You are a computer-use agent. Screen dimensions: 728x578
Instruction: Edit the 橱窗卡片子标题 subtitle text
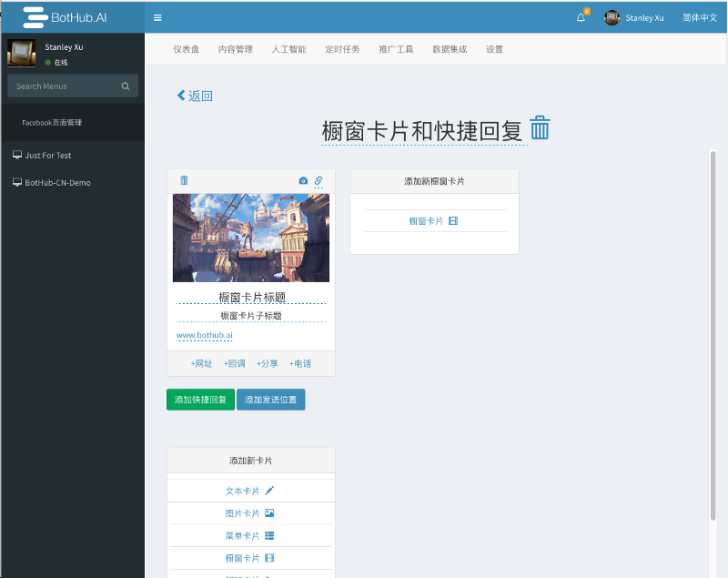coord(251,316)
